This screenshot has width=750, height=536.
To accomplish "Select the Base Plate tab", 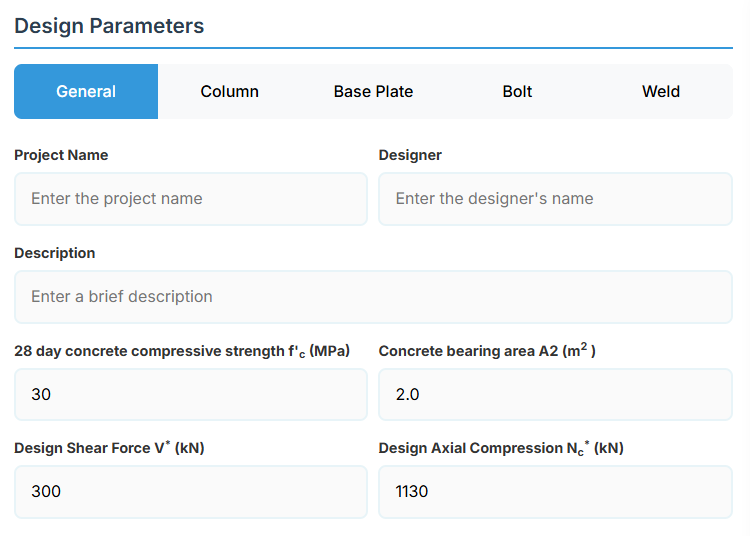I will tap(373, 92).
